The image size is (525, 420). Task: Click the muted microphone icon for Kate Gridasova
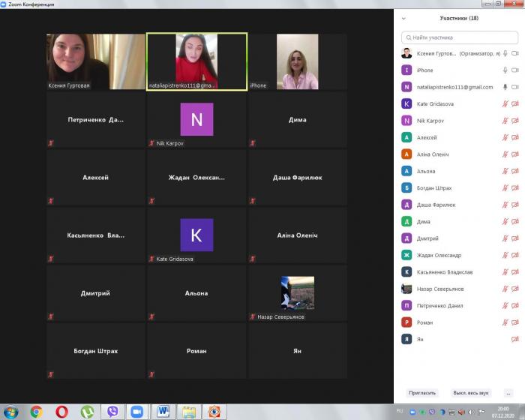[x=505, y=103]
